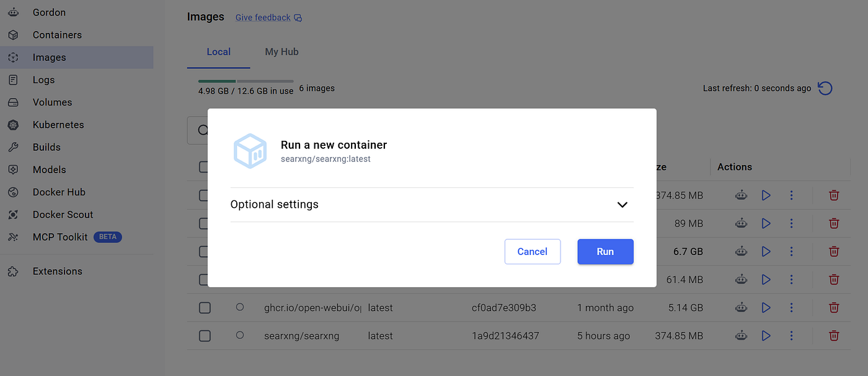Image resolution: width=868 pixels, height=376 pixels.
Task: Run the 89 MB image
Action: [766, 223]
